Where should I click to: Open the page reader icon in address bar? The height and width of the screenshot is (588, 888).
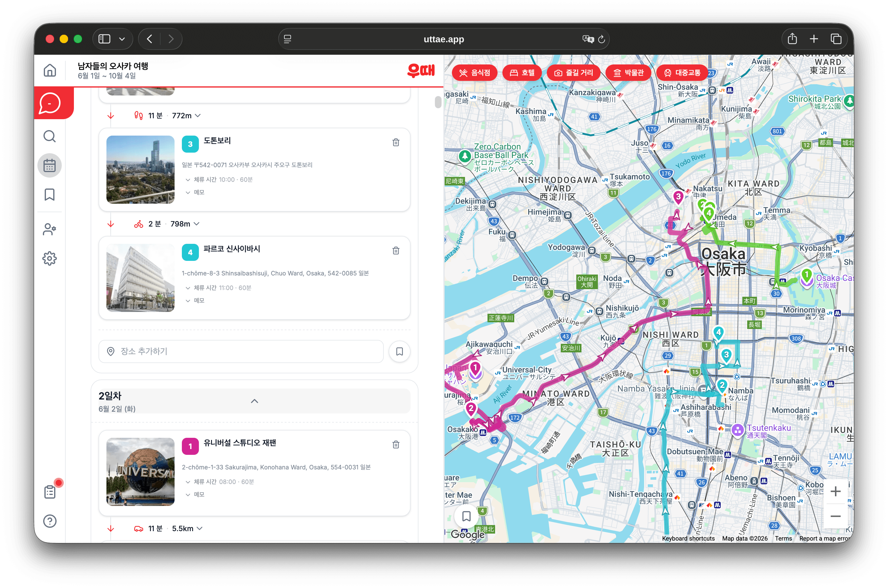pyautogui.click(x=288, y=39)
